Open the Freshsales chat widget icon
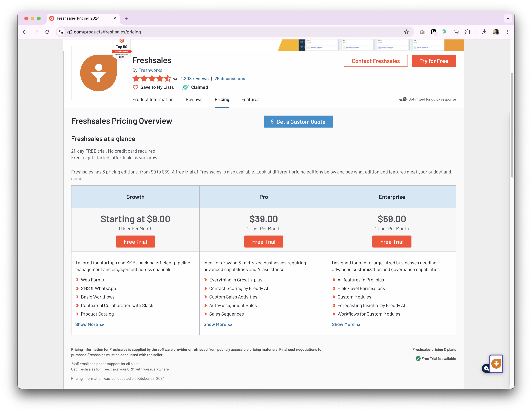This screenshot has width=532, height=412. 496,364
